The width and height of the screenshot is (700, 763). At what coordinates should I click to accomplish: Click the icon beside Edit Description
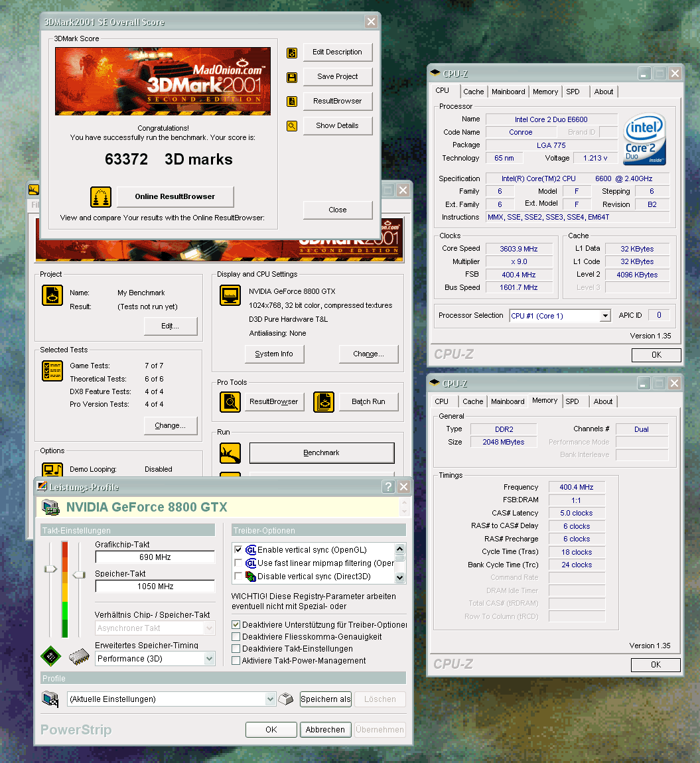coord(292,52)
